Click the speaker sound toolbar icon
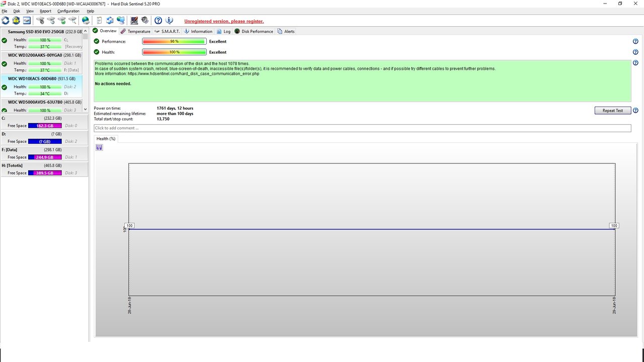Screen dimensions: 644x362 [x=145, y=21]
